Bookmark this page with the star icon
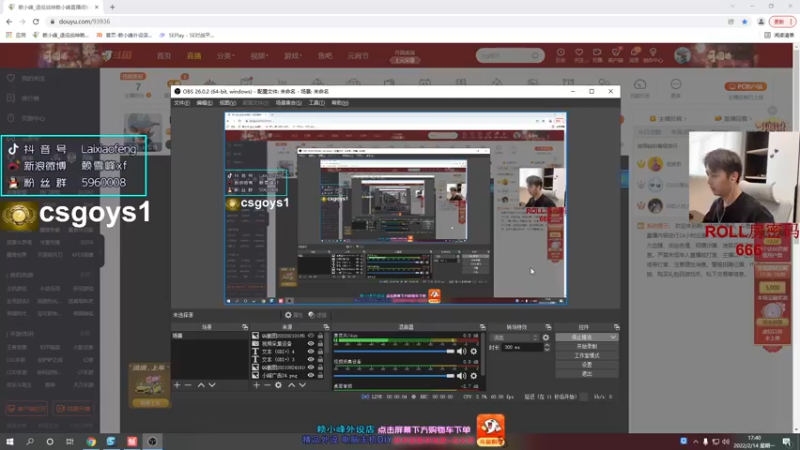Viewport: 800px width, 450px height. [744, 21]
